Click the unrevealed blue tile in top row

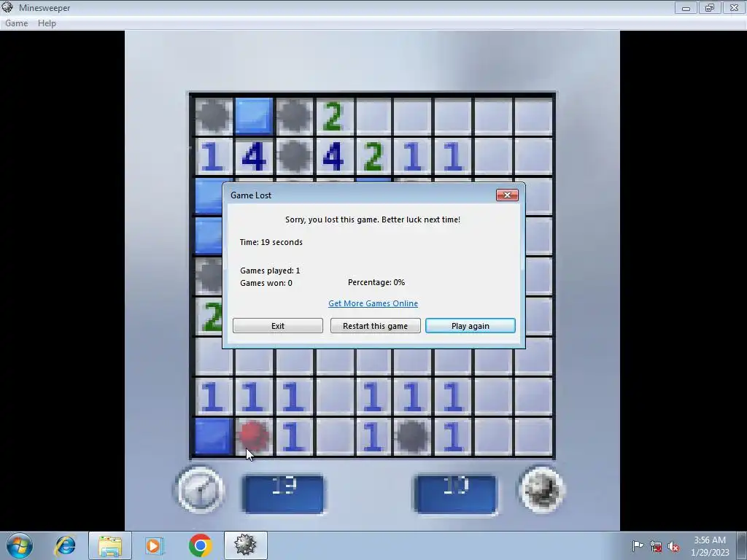coord(254,115)
